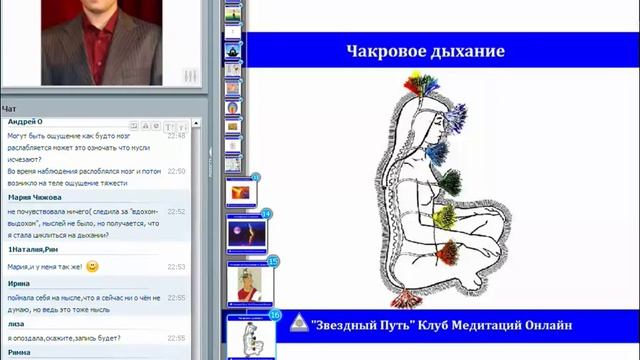
Task: Select chat author name Мария Чюкова
Action: [x=35, y=198]
